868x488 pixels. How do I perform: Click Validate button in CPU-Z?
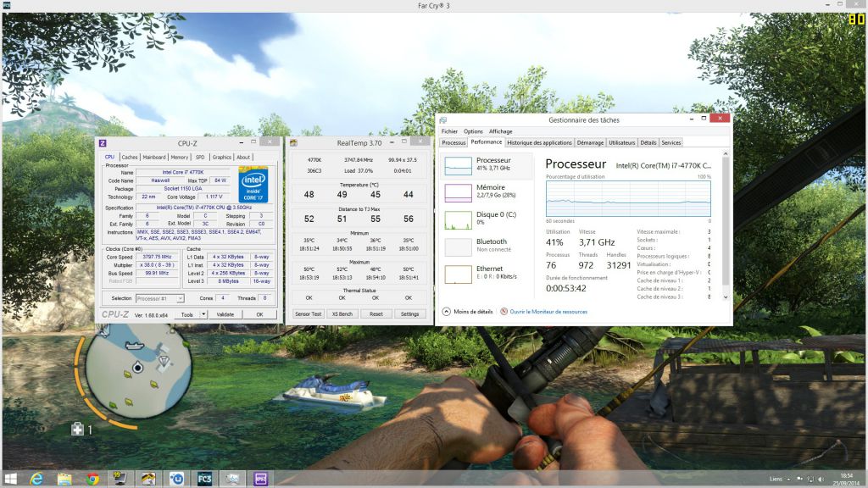[x=225, y=314]
